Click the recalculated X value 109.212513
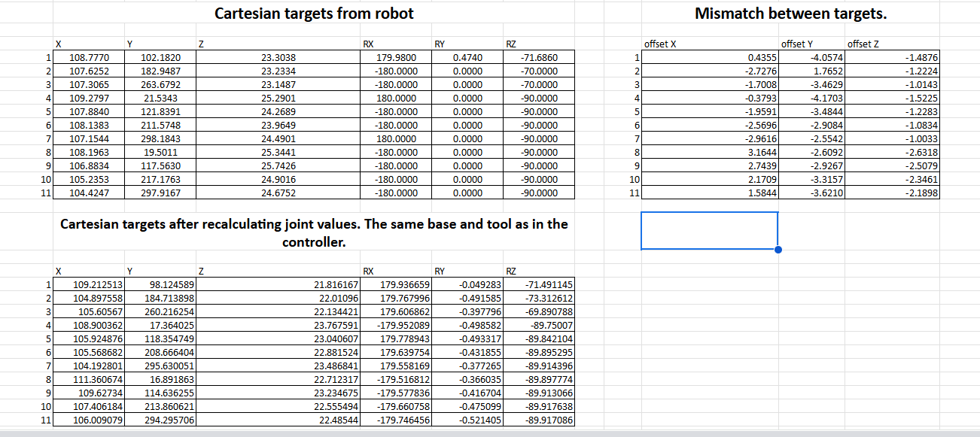The image size is (980, 437). pos(97,285)
